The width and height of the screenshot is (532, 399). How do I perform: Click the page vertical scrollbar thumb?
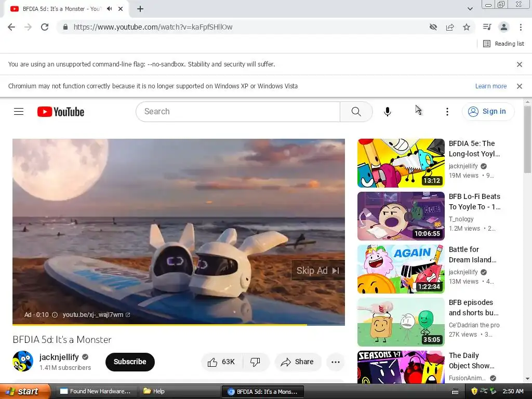527,139
